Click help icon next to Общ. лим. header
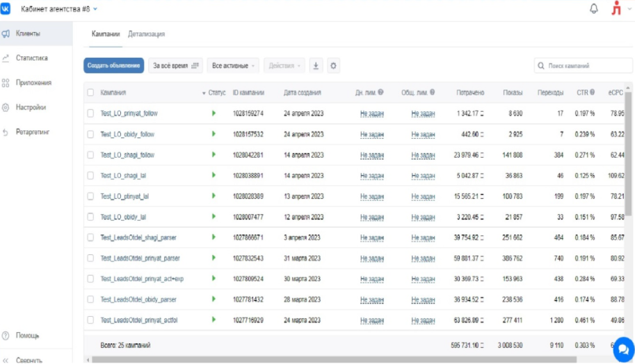 click(432, 92)
